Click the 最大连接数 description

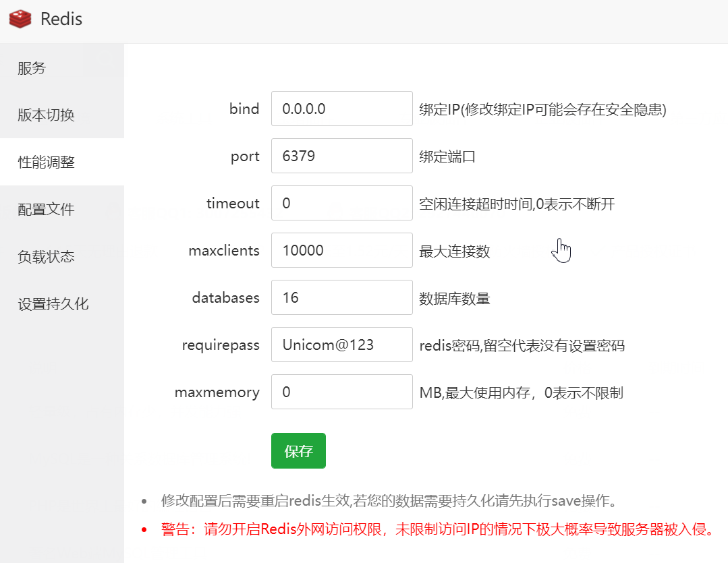pyautogui.click(x=455, y=251)
